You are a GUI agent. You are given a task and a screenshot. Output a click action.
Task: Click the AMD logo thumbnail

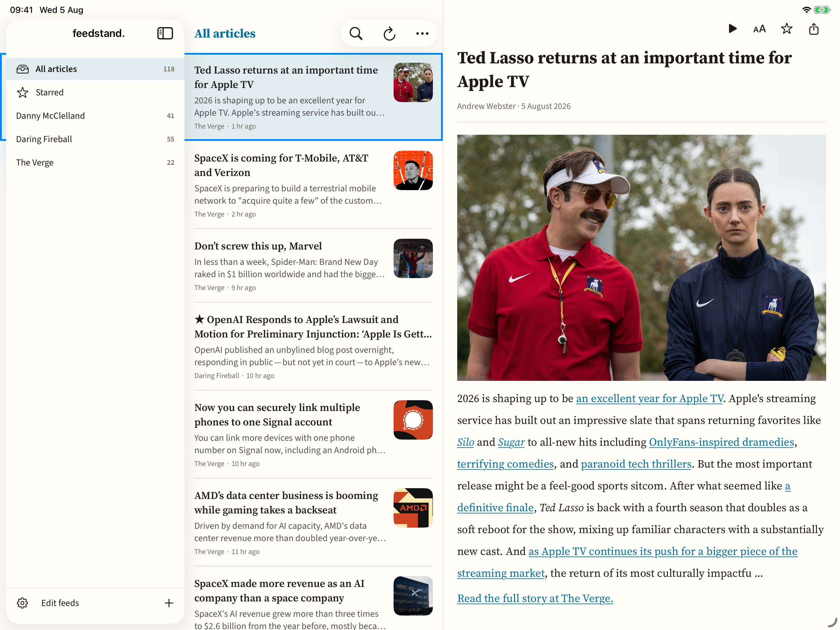point(413,508)
